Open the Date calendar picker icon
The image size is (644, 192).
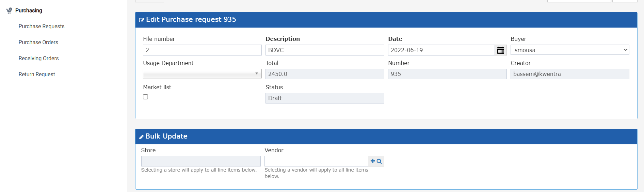tap(500, 50)
